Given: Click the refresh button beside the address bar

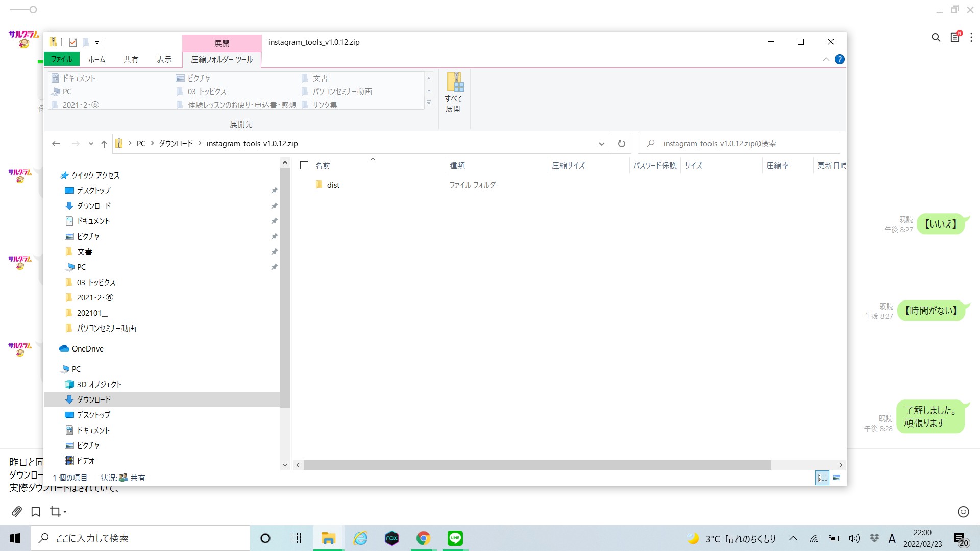Looking at the screenshot, I should 621,144.
